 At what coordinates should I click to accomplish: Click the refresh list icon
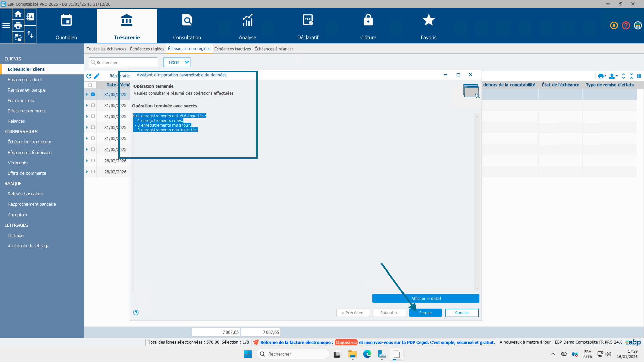coord(89,76)
